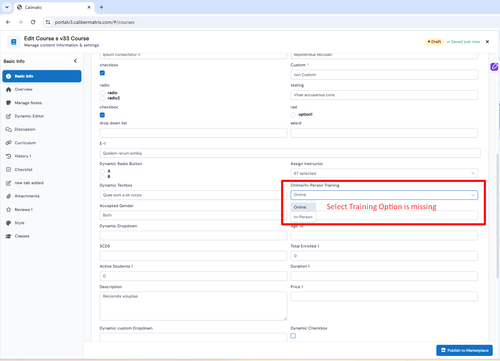The width and height of the screenshot is (500, 361).
Task: Click the site info icon in the address bar
Action: [x=48, y=22]
